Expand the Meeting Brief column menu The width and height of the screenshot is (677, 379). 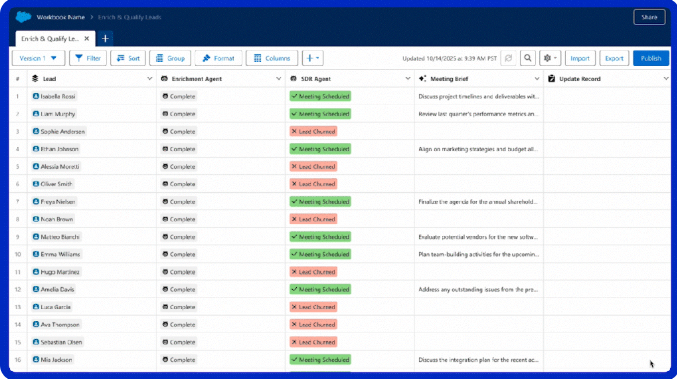pos(537,79)
